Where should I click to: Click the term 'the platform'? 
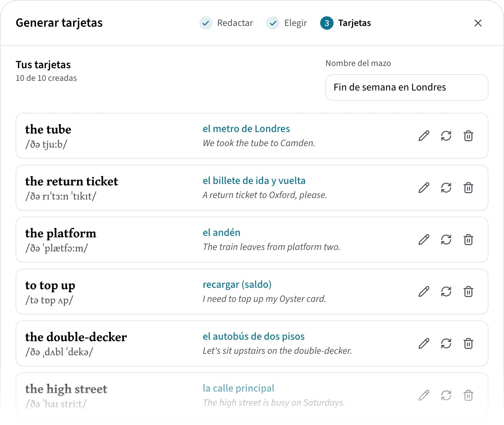(x=61, y=233)
